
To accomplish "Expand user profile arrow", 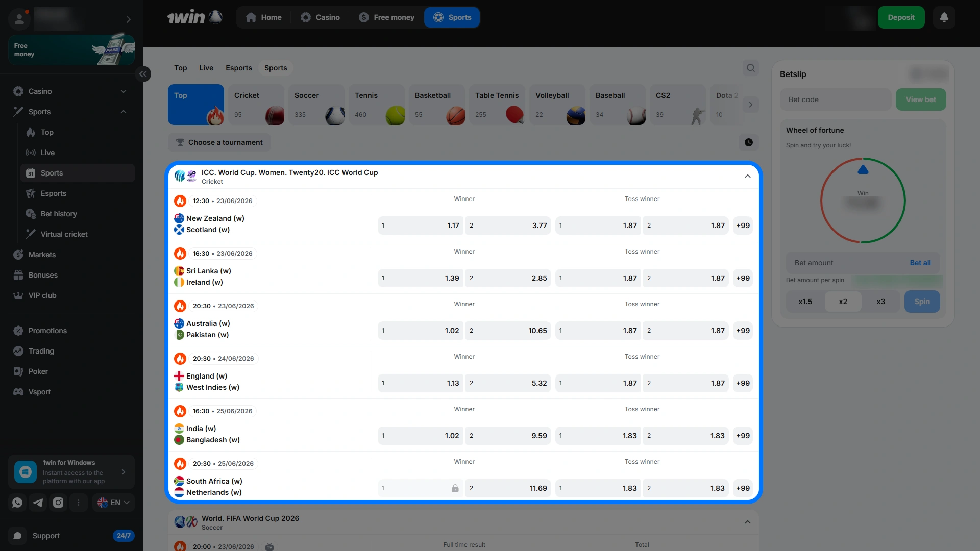I will point(128,19).
